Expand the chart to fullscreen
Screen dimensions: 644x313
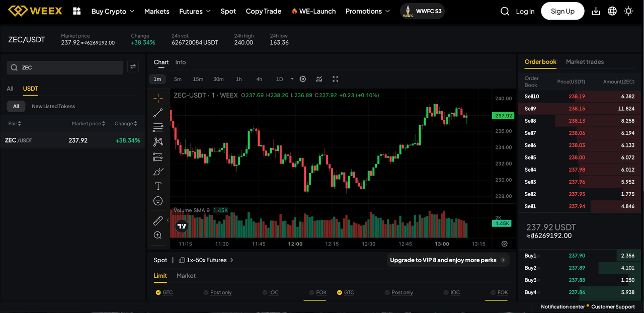335,79
